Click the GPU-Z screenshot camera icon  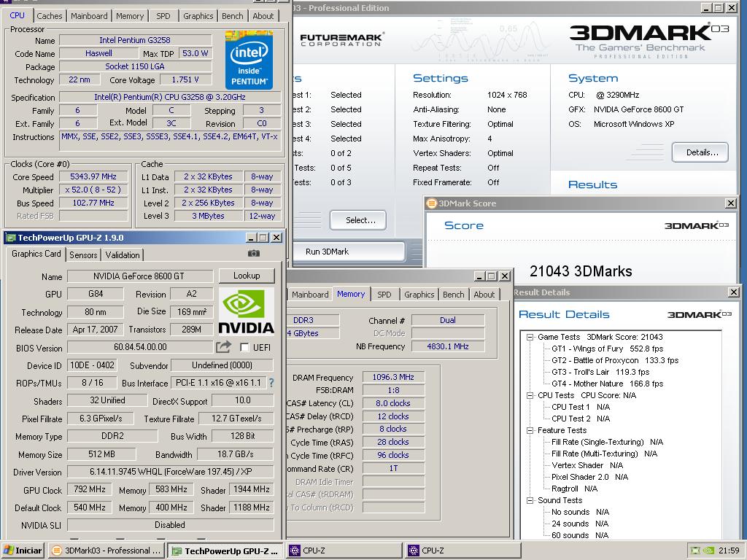(253, 253)
